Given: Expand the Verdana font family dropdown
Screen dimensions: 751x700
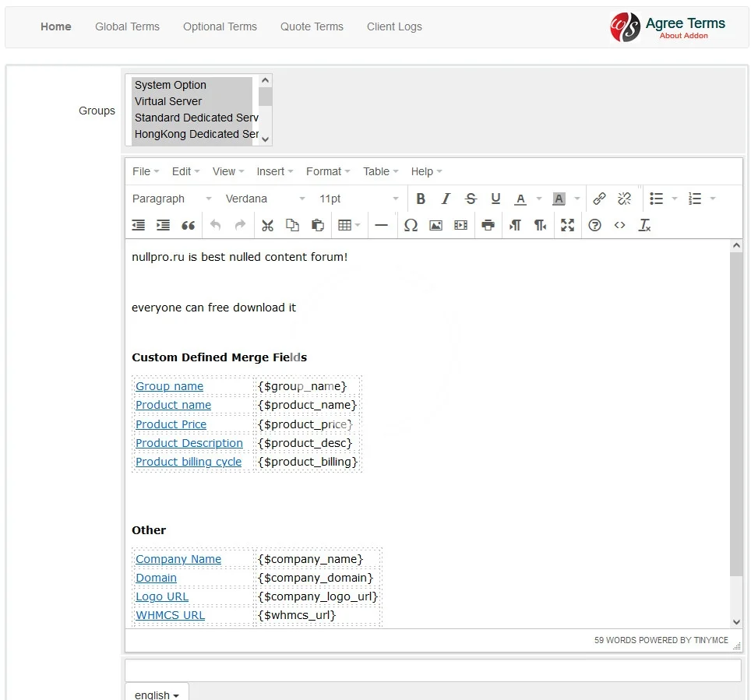Looking at the screenshot, I should coord(265,199).
